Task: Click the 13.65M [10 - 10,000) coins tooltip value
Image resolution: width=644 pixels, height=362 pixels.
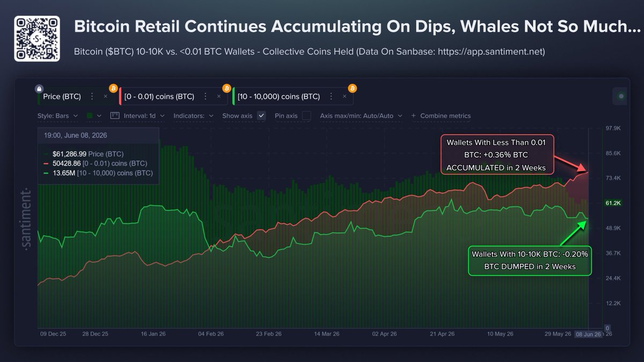Action: (x=102, y=172)
